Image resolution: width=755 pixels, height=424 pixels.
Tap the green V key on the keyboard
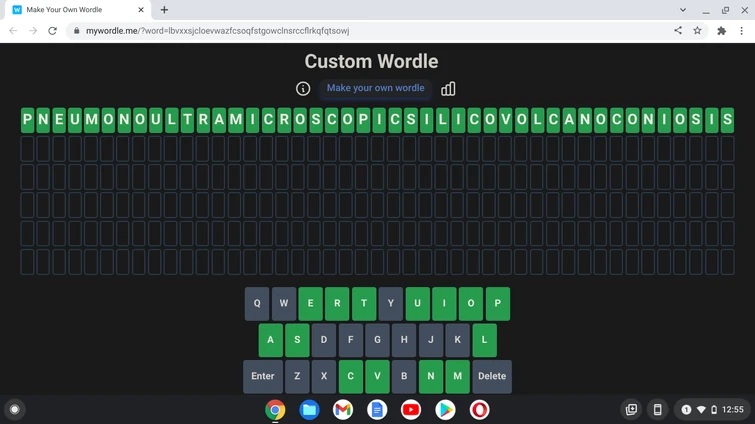pos(378,376)
